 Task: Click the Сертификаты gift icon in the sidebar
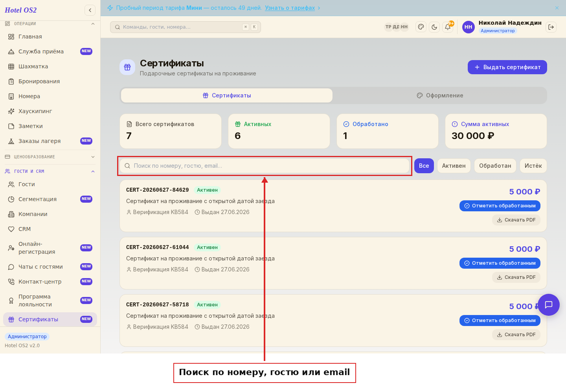pyautogui.click(x=11, y=319)
